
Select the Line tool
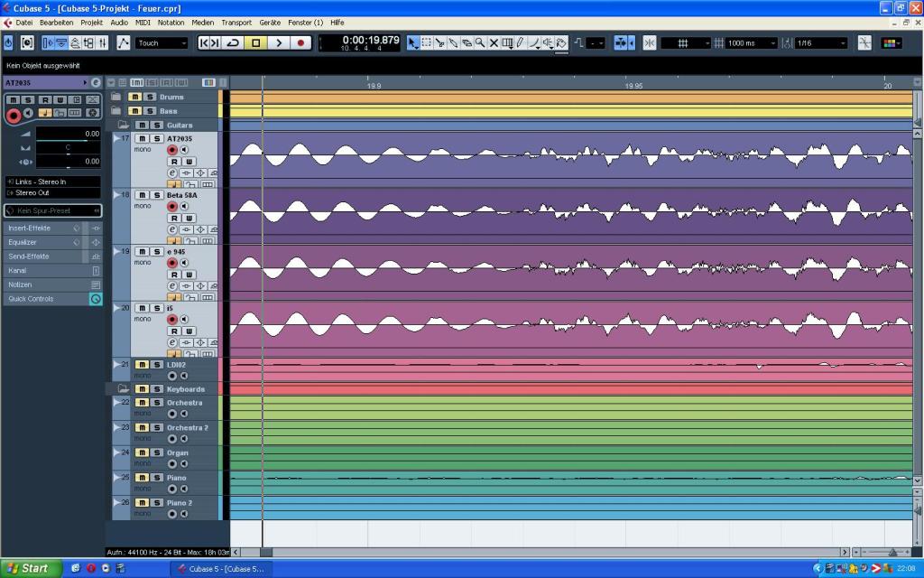point(534,43)
